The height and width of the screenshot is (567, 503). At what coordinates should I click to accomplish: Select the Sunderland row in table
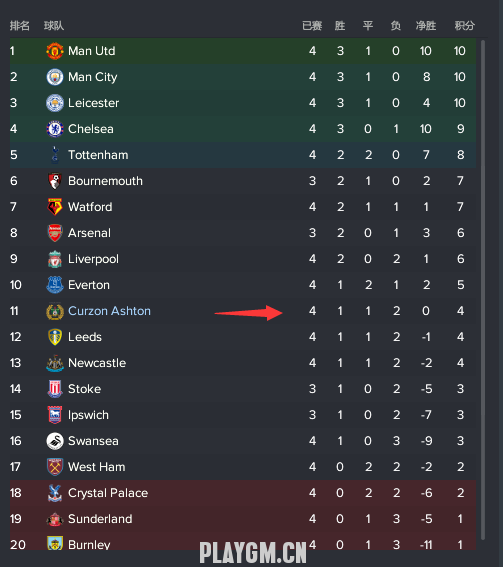pos(243,519)
